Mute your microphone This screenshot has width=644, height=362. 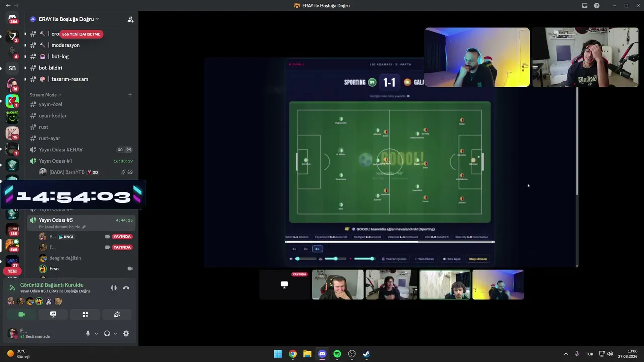(88, 333)
